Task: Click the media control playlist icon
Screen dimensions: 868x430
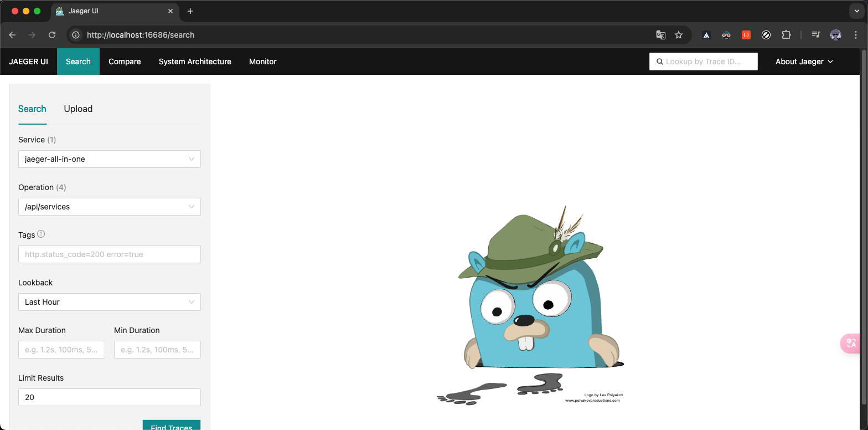Action: pyautogui.click(x=816, y=35)
